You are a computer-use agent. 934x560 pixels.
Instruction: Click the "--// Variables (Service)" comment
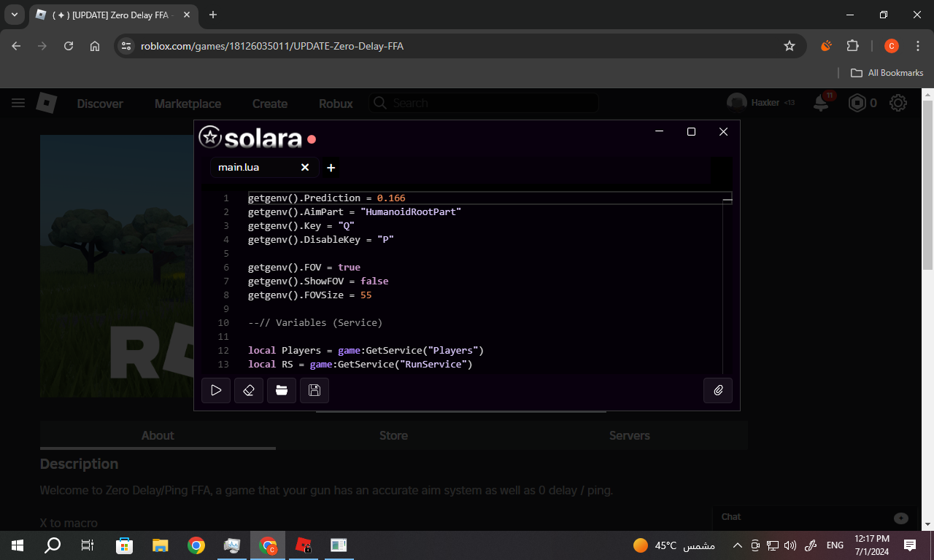pos(315,323)
